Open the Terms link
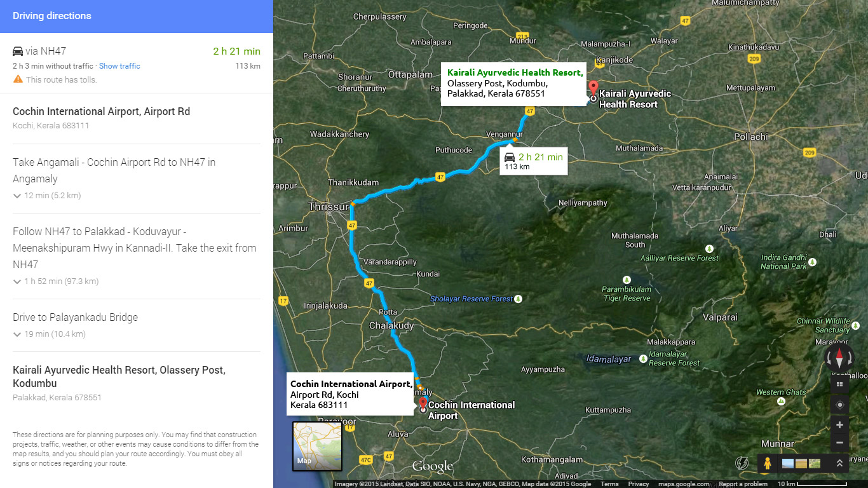 point(609,484)
